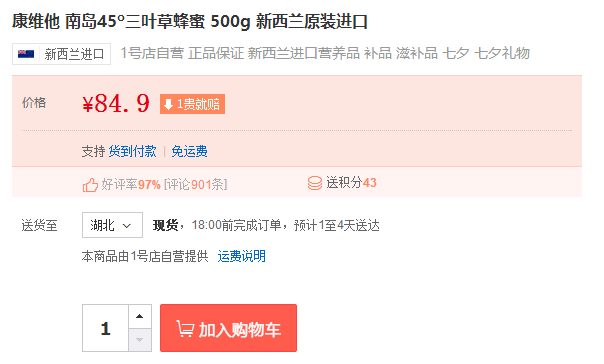This screenshot has width=604, height=364.
Task: Click the thumbs-up rating icon
Action: pyautogui.click(x=90, y=185)
